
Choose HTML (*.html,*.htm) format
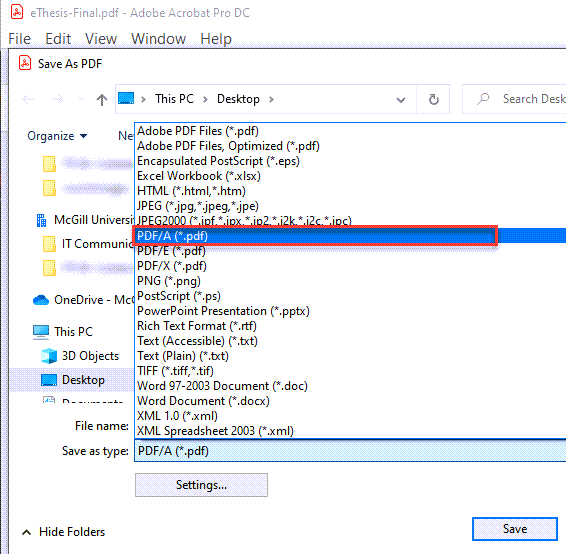[191, 191]
